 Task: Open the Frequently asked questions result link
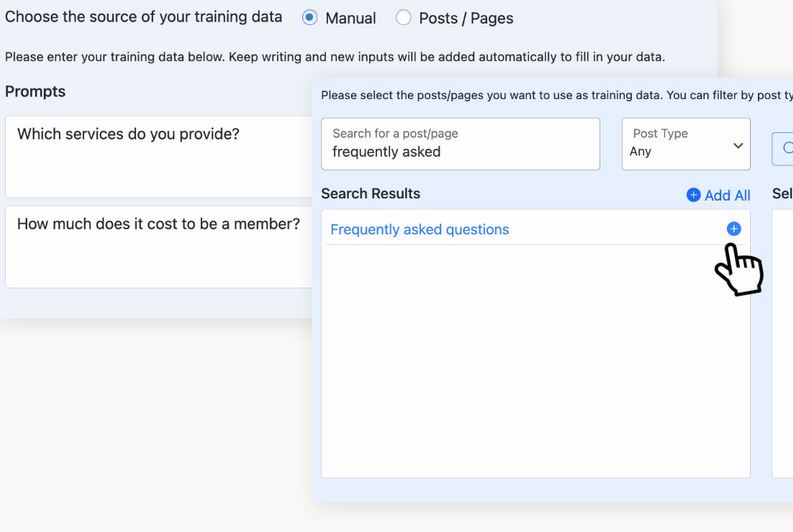point(419,230)
